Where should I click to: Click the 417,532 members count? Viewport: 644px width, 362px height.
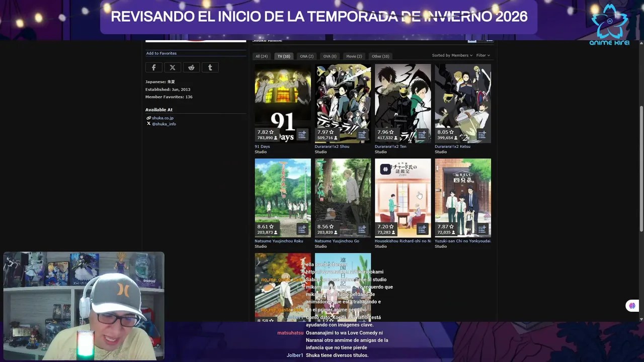click(x=387, y=138)
